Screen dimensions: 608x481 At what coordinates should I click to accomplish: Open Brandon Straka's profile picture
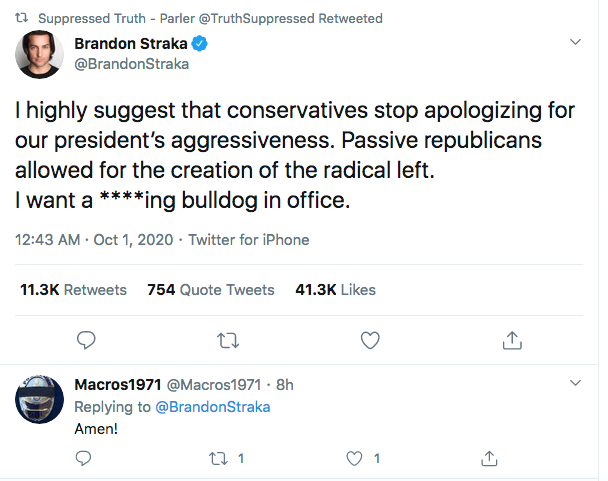coord(40,55)
